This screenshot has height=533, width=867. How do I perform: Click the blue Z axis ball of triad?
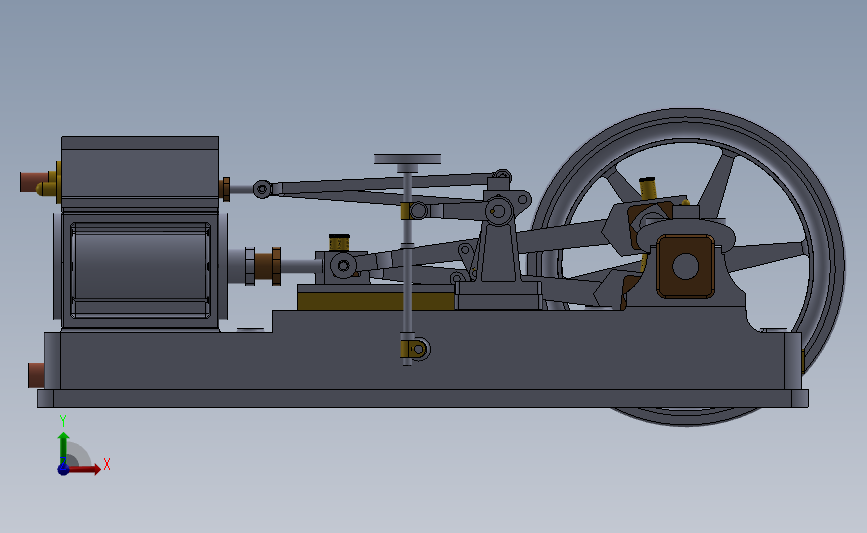[x=64, y=469]
